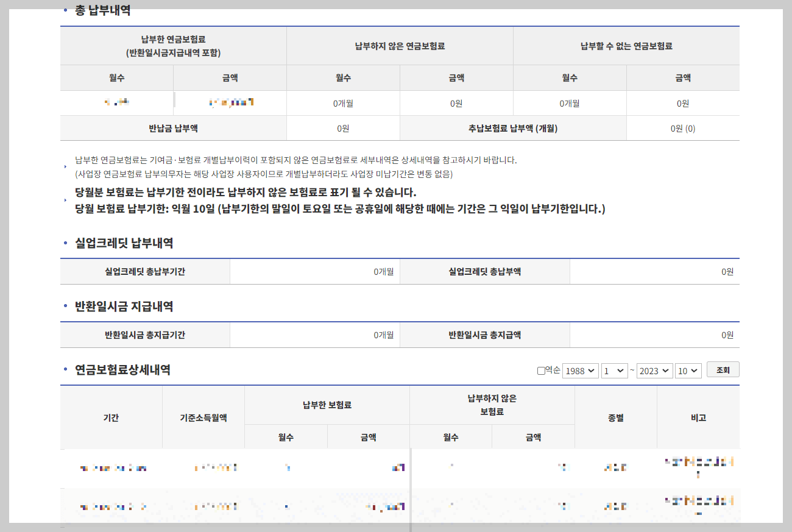Open the end month dropdown showing 10
The image size is (792, 532).
click(x=688, y=369)
